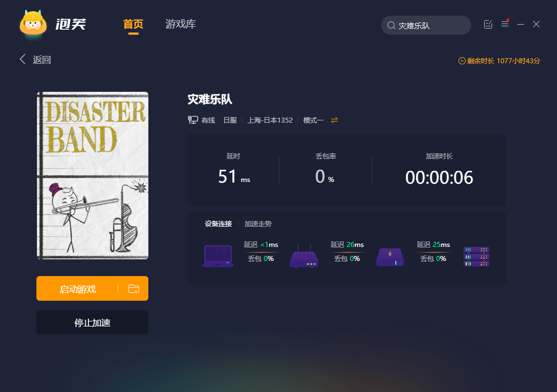Launch the game with 启动游戏

[77, 288]
